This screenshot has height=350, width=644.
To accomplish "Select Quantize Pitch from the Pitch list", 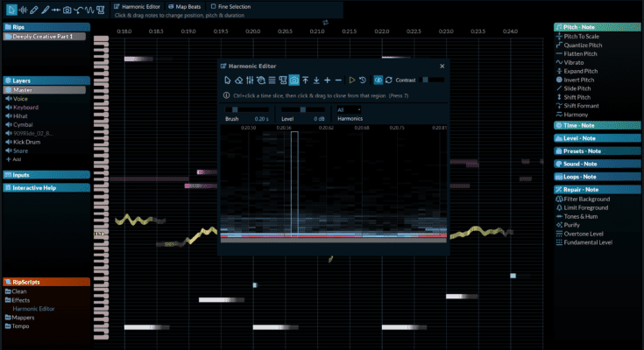I will [587, 45].
